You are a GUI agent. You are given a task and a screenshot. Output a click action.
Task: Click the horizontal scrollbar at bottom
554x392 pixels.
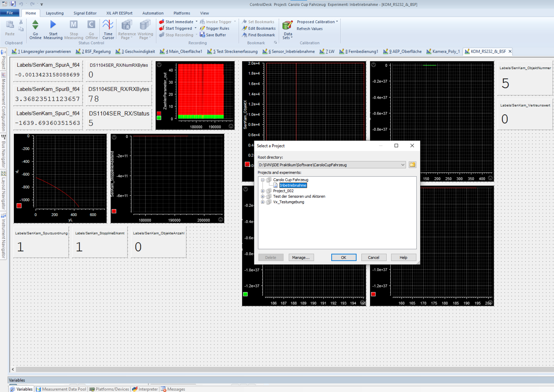tap(277, 369)
